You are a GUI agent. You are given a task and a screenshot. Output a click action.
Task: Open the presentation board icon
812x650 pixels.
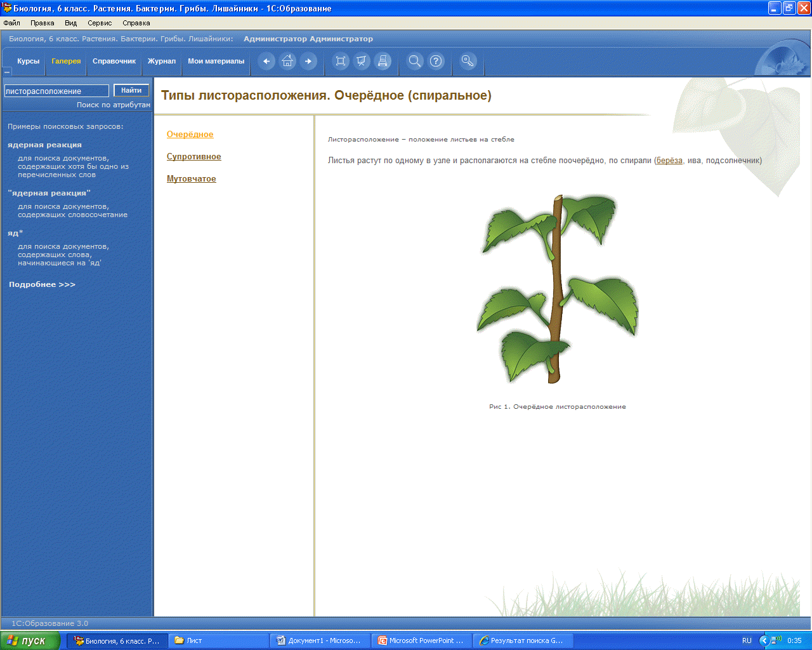[362, 62]
